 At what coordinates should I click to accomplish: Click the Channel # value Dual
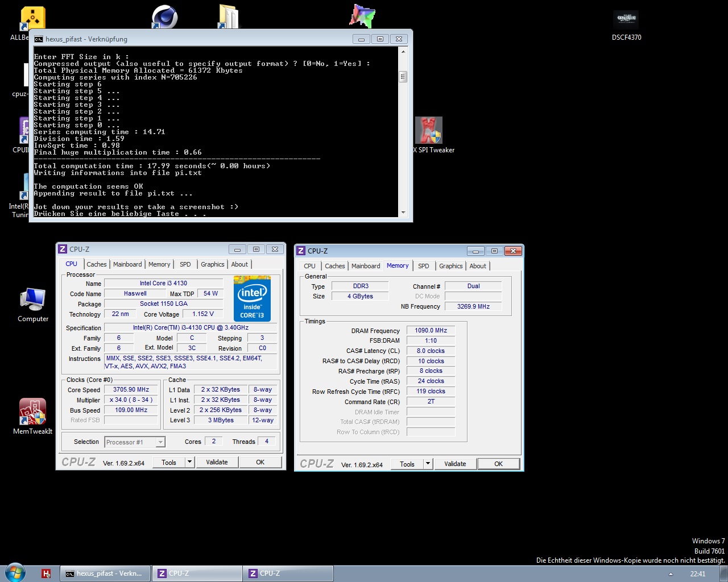pos(473,286)
